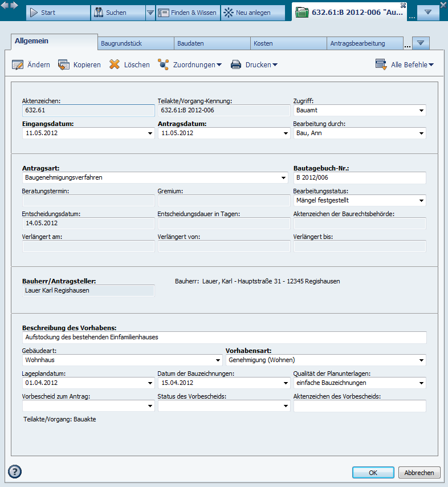
Task: Open the Bearbeitungsstatus dropdown
Action: point(421,201)
